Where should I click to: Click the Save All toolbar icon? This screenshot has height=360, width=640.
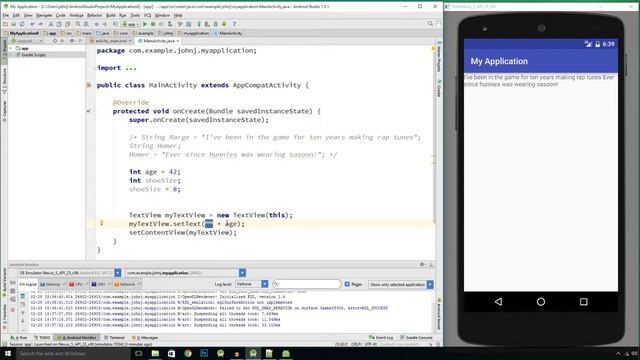click(x=14, y=24)
